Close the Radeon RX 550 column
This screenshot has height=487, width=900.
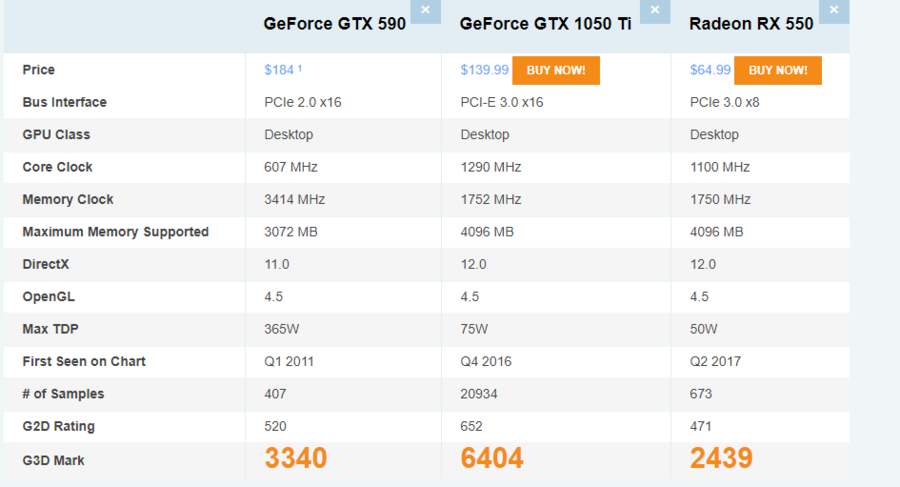[834, 10]
